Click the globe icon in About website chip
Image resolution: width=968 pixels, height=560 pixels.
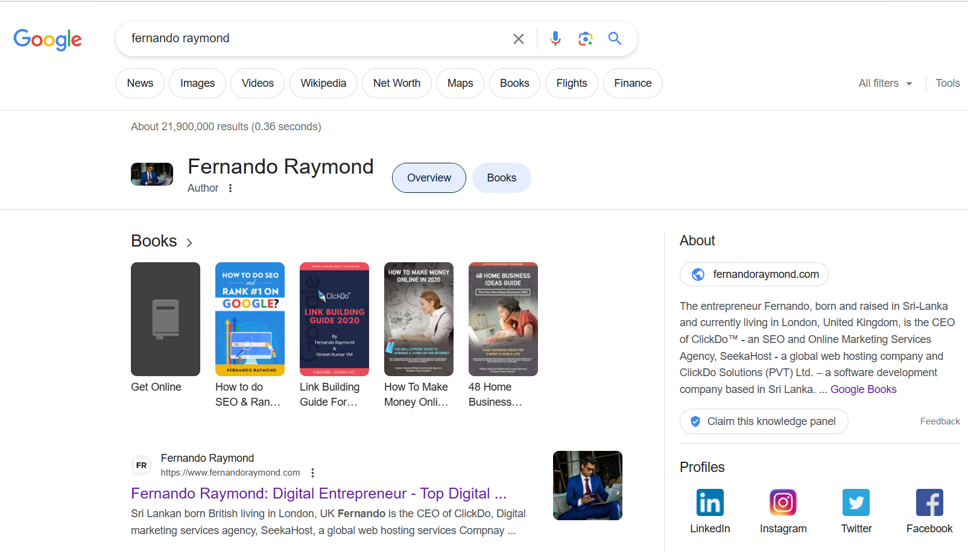click(x=698, y=274)
